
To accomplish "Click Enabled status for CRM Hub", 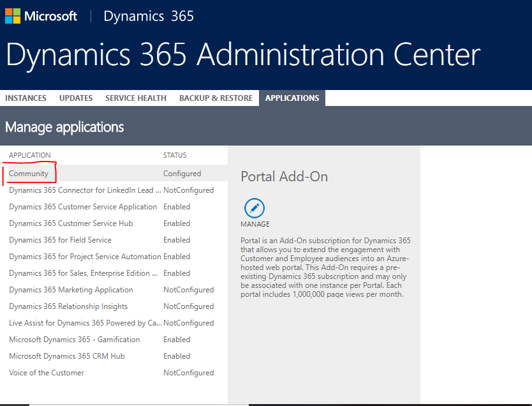I will click(x=177, y=356).
